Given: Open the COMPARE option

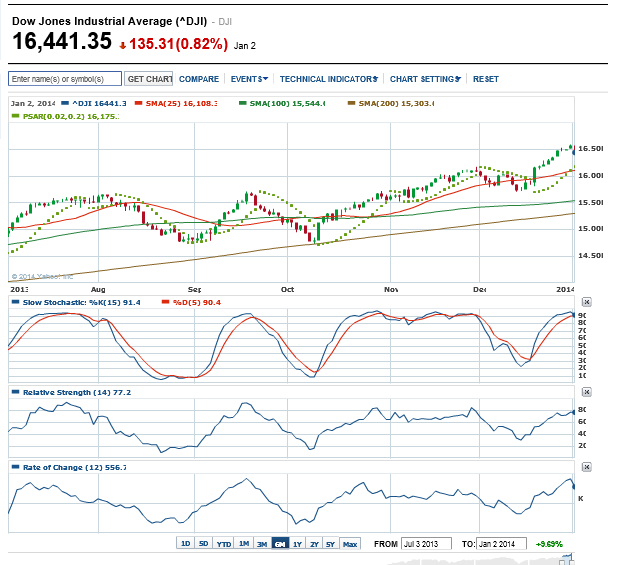Looking at the screenshot, I should pos(199,79).
